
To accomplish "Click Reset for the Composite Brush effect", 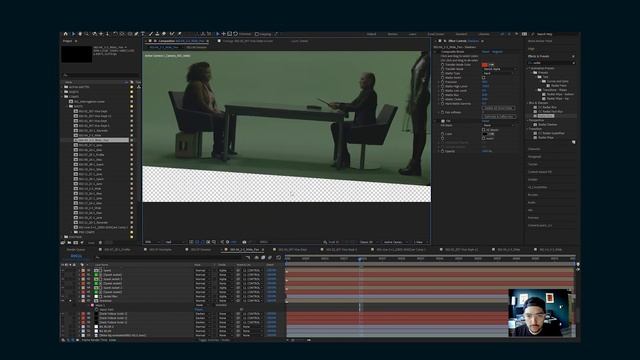I will pyautogui.click(x=485, y=52).
